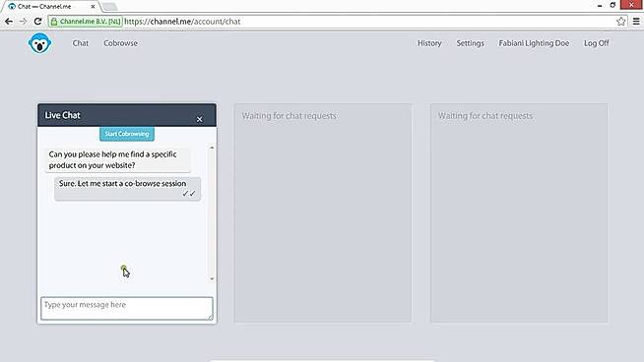The image size is (644, 362).
Task: Click the customer message about finding a product
Action: (x=117, y=159)
